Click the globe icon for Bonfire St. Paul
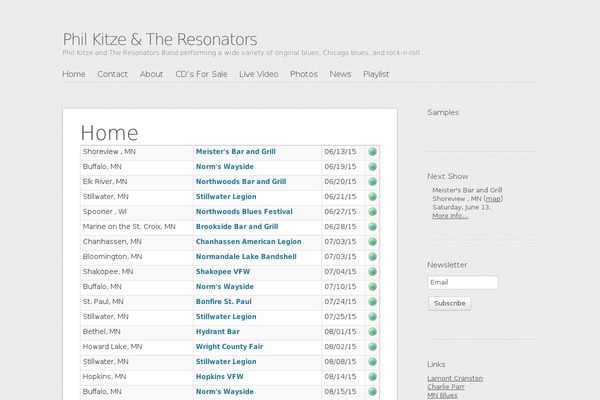This screenshot has width=600, height=400. click(x=372, y=302)
